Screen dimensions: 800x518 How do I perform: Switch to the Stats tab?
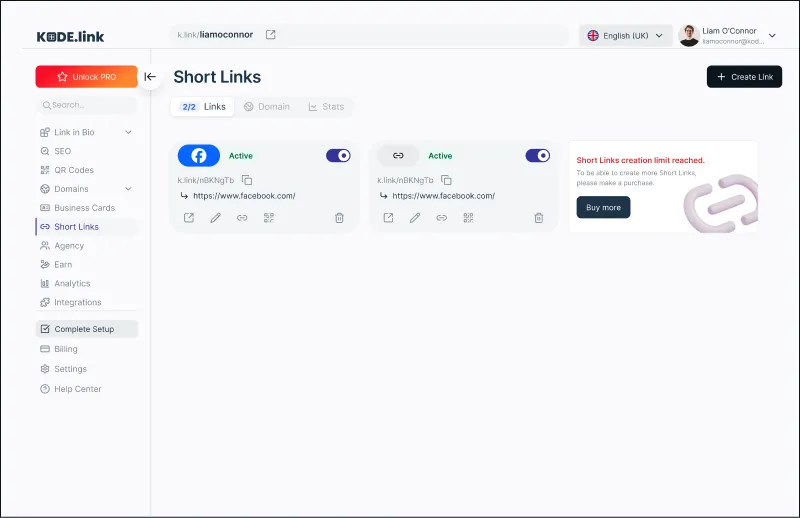point(326,107)
